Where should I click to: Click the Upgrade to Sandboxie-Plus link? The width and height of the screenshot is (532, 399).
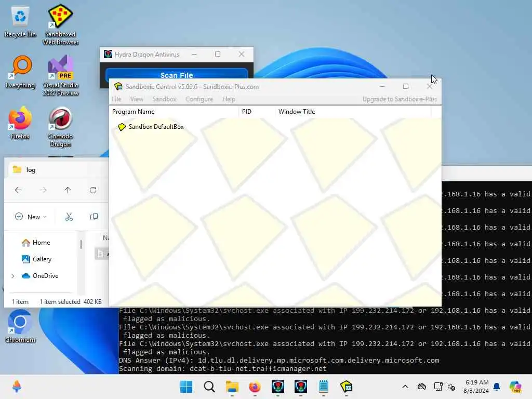point(400,99)
